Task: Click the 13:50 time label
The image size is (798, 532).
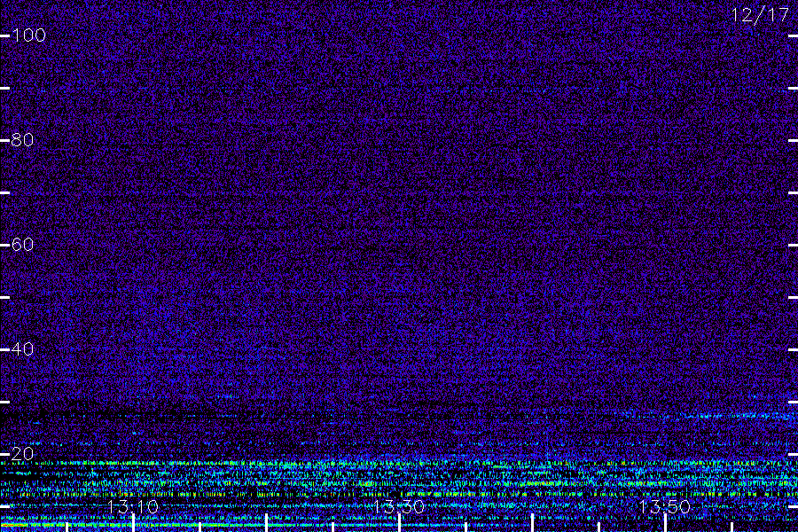Action: click(x=665, y=507)
